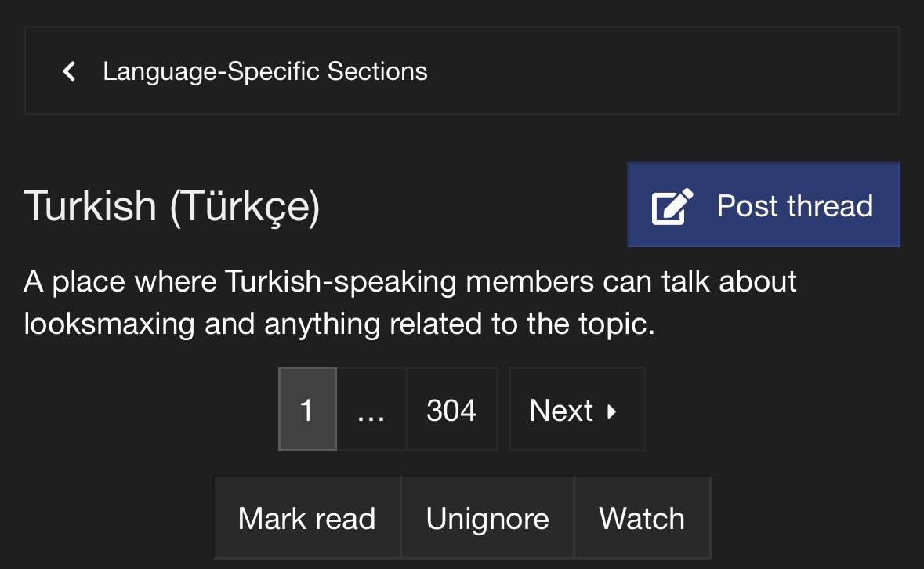Image resolution: width=924 pixels, height=569 pixels.
Task: Go to the Next page
Action: pos(577,409)
